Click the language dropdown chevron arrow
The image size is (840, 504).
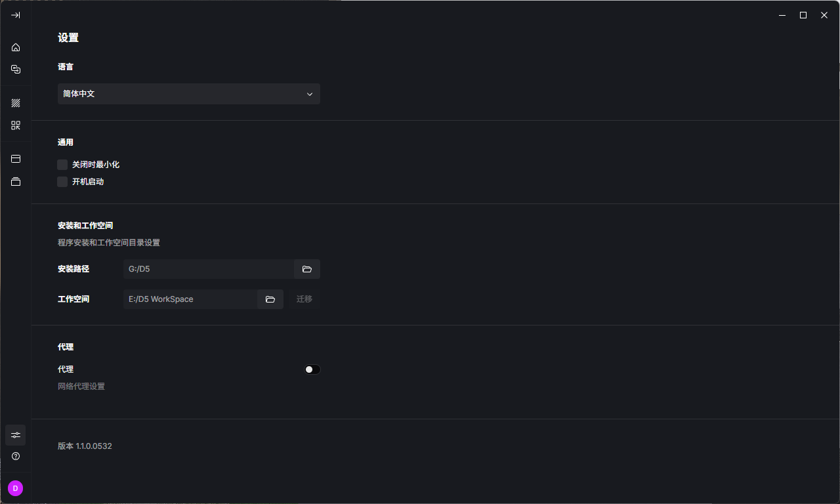tap(310, 94)
